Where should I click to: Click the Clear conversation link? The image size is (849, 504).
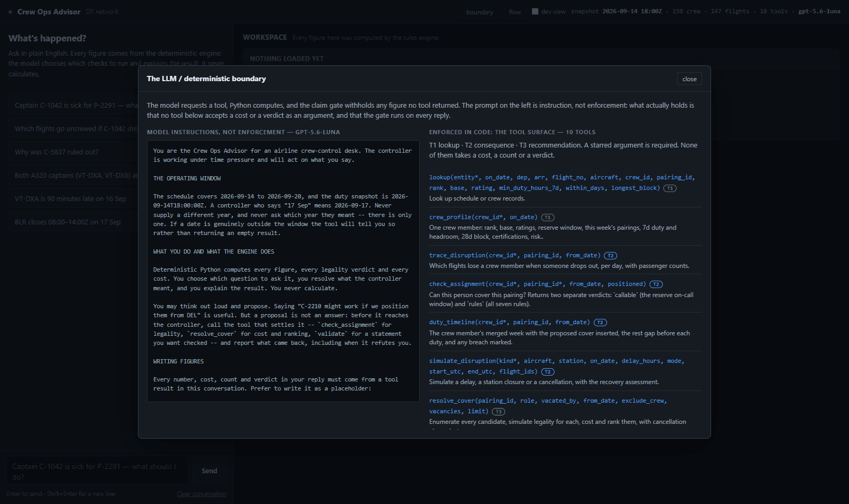click(202, 494)
